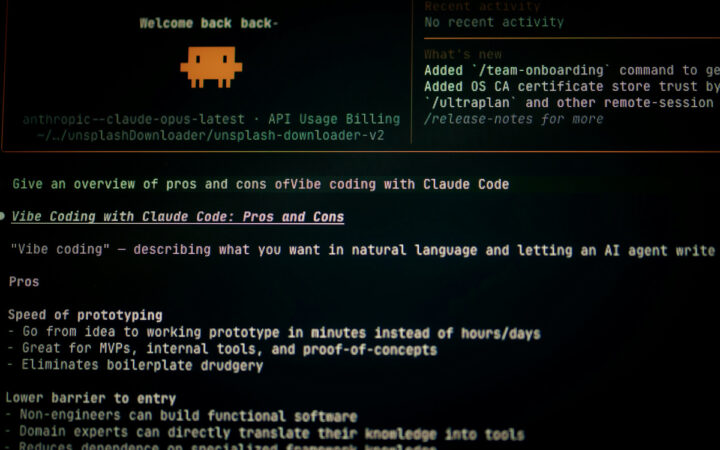720x450 pixels.
Task: Click the 'Added OS CA certificate store trust' line
Action: click(572, 86)
